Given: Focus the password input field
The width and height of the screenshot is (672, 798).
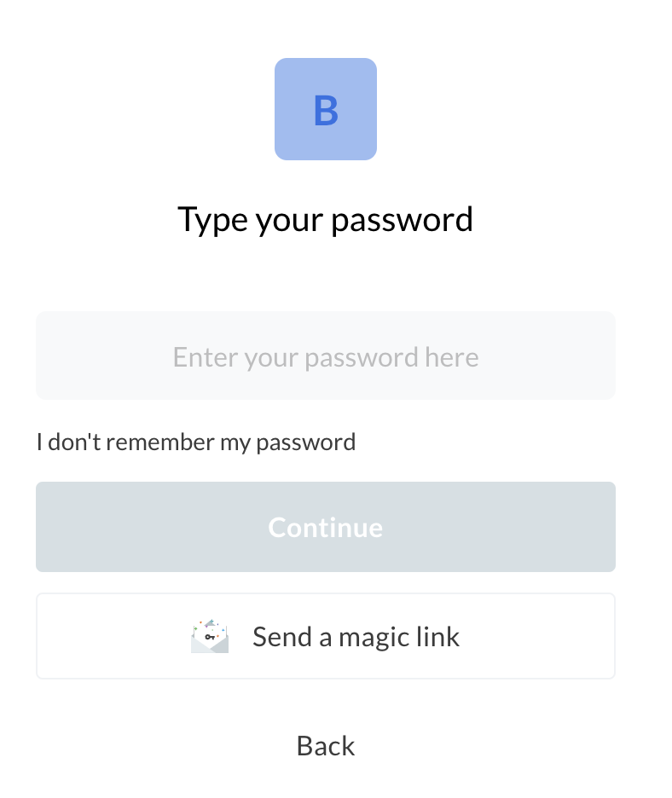Looking at the screenshot, I should (325, 356).
